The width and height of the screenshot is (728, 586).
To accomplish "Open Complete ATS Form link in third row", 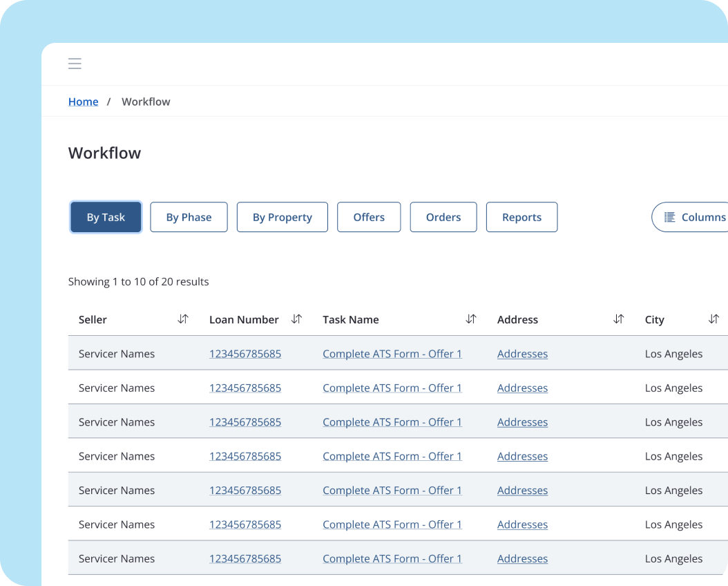I will click(x=392, y=422).
